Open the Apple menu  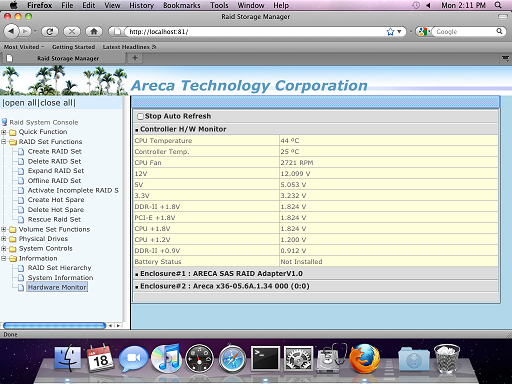click(x=14, y=5)
